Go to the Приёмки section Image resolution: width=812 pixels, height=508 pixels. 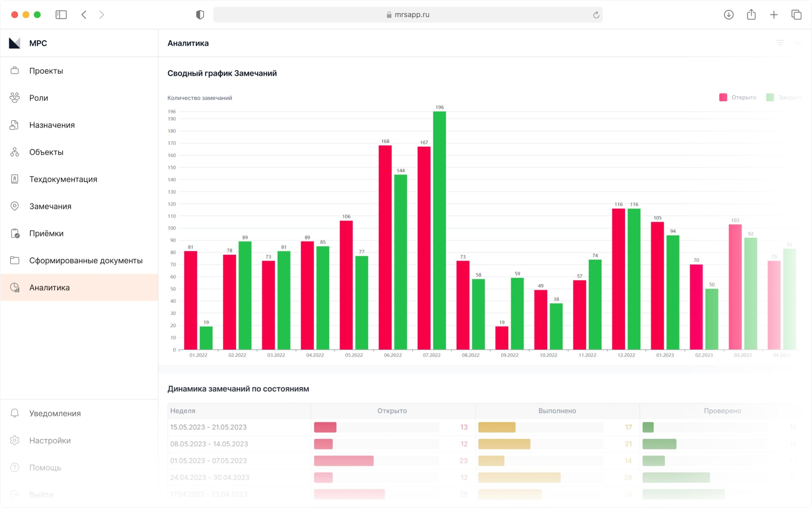79,233
